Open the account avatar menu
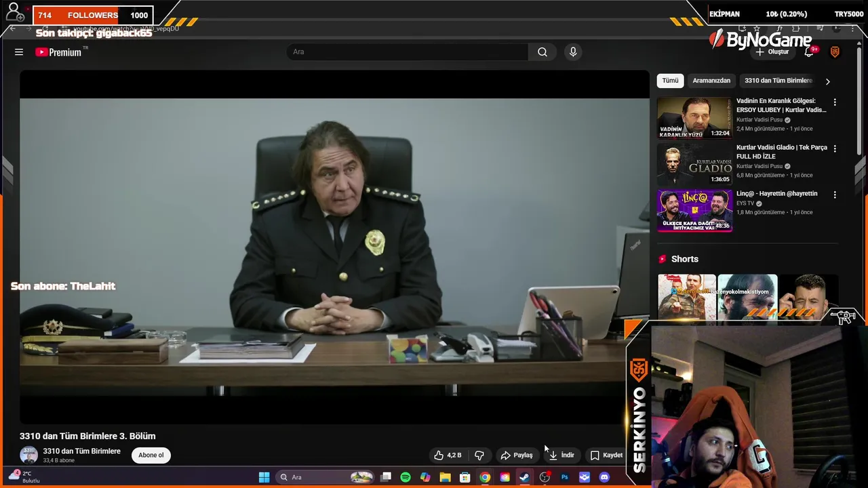Screen dimensions: 868x488 (x=835, y=52)
